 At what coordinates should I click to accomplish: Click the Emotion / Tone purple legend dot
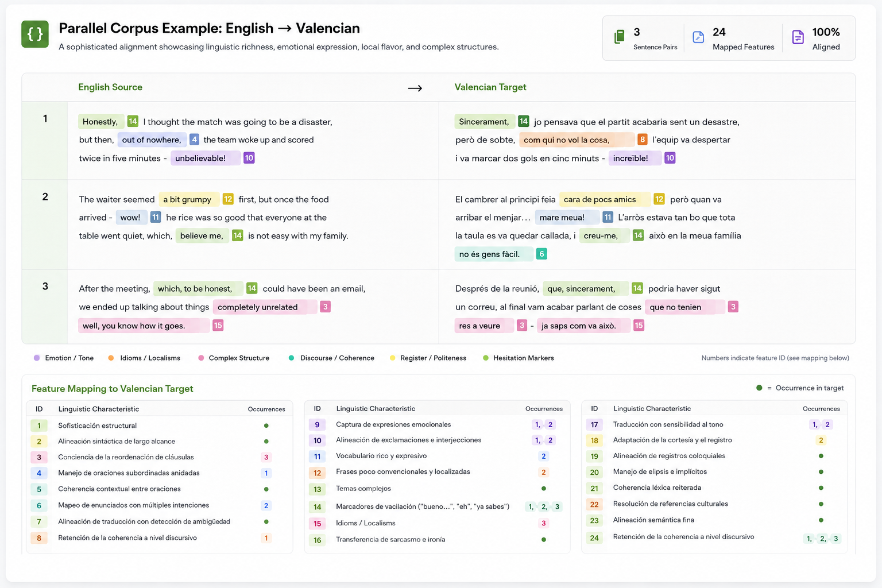point(37,358)
